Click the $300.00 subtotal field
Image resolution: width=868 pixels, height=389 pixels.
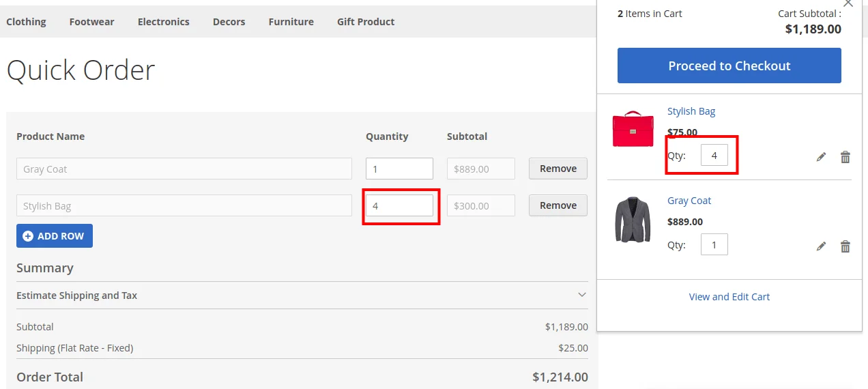481,205
